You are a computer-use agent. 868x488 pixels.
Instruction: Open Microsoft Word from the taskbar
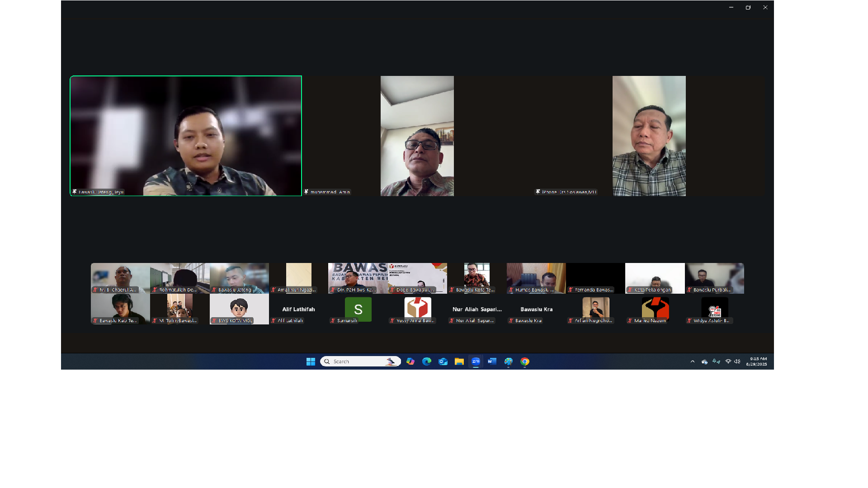pyautogui.click(x=492, y=361)
